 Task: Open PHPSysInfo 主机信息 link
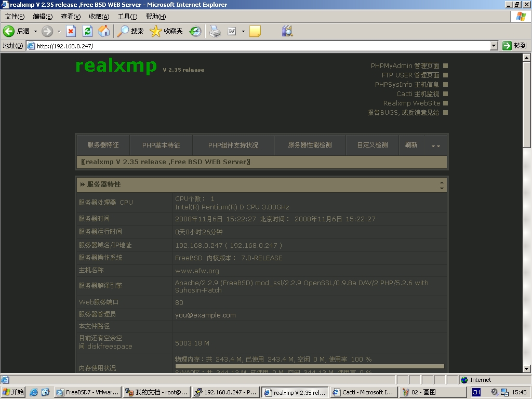(407, 85)
